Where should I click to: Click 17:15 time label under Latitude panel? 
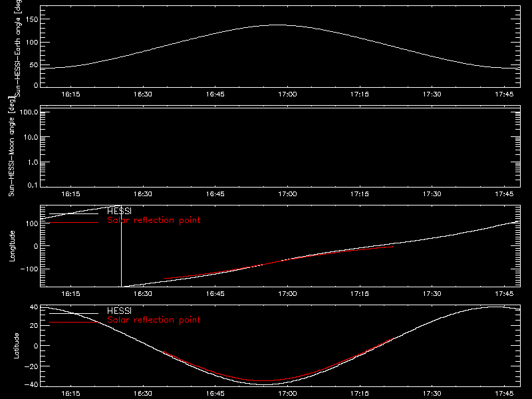(x=360, y=394)
